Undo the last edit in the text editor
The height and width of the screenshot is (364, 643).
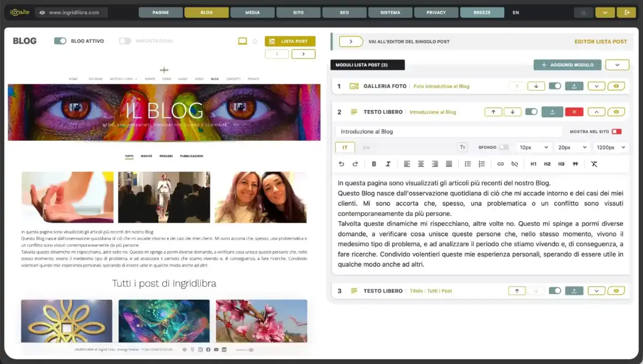coord(341,164)
